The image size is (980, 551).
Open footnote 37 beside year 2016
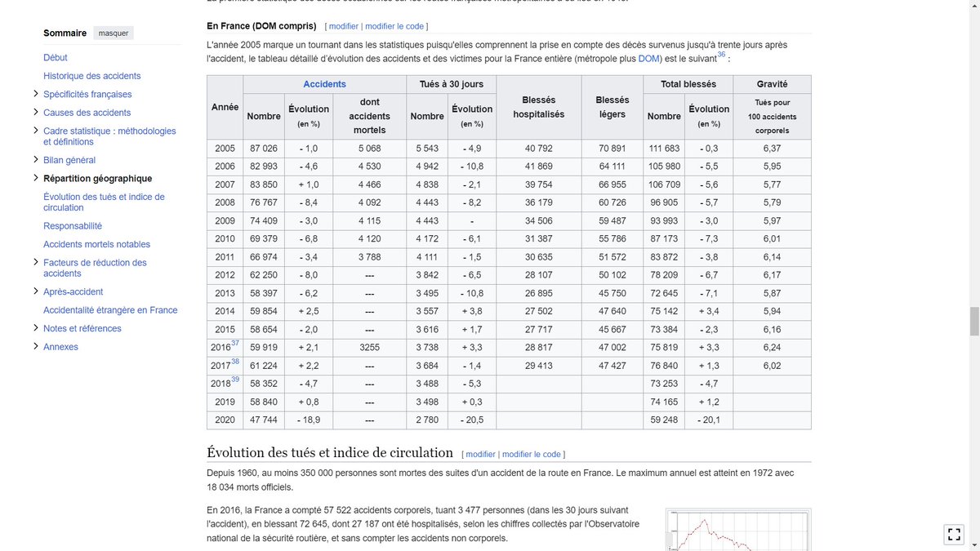click(x=235, y=344)
